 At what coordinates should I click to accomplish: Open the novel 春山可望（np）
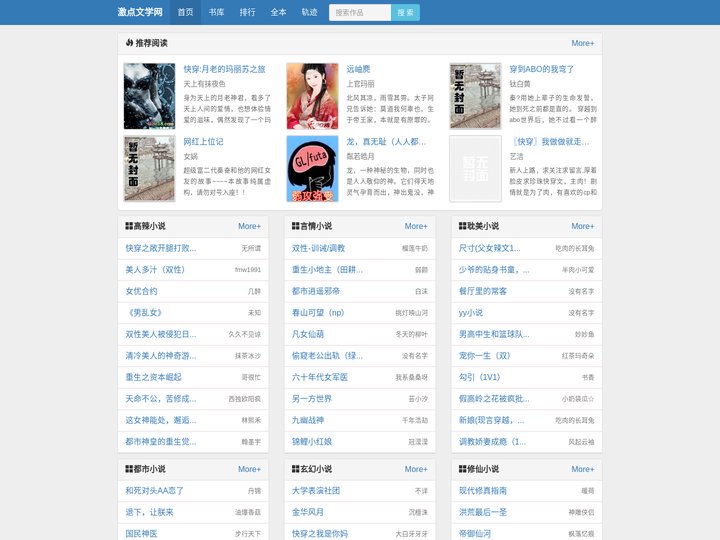(318, 313)
